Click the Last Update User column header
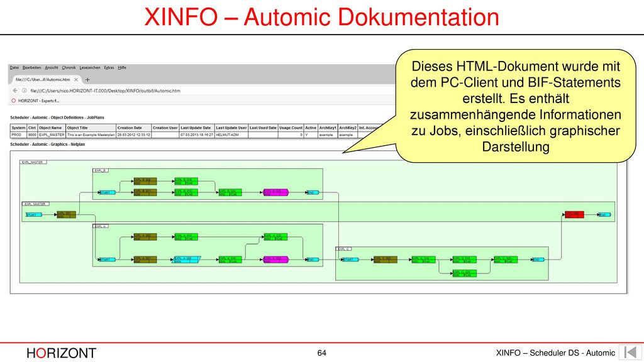 pos(231,128)
